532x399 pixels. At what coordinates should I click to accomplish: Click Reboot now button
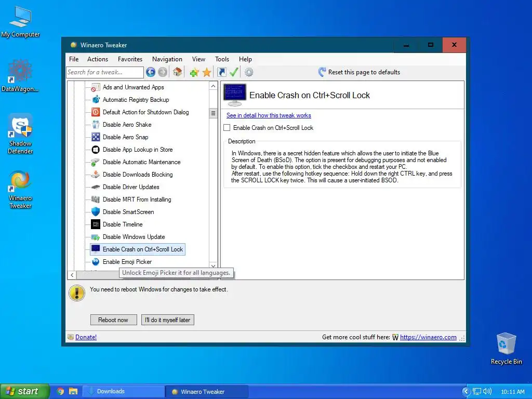point(113,320)
